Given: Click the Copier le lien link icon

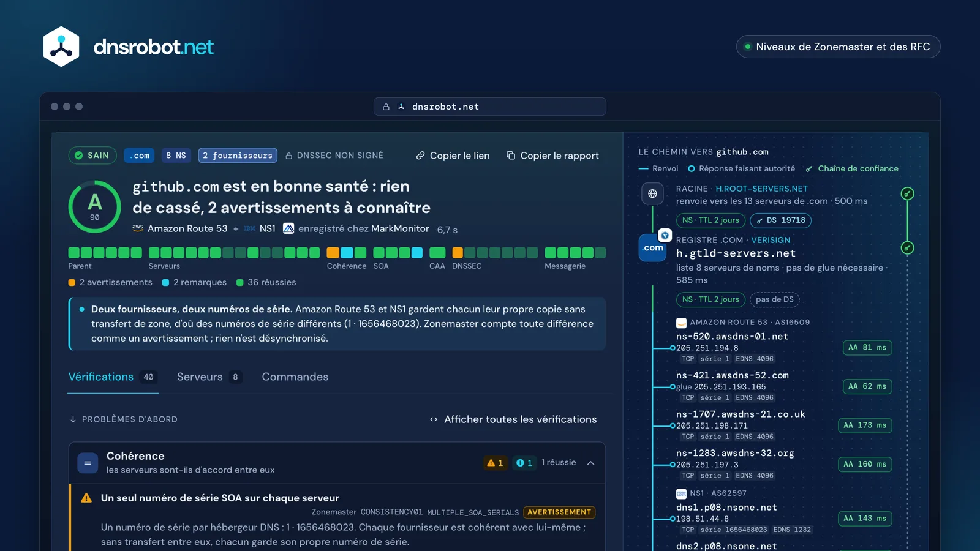Looking at the screenshot, I should coord(420,156).
